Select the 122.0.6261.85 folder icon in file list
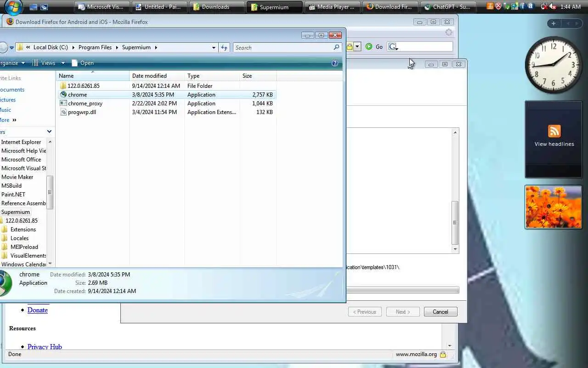 (63, 86)
